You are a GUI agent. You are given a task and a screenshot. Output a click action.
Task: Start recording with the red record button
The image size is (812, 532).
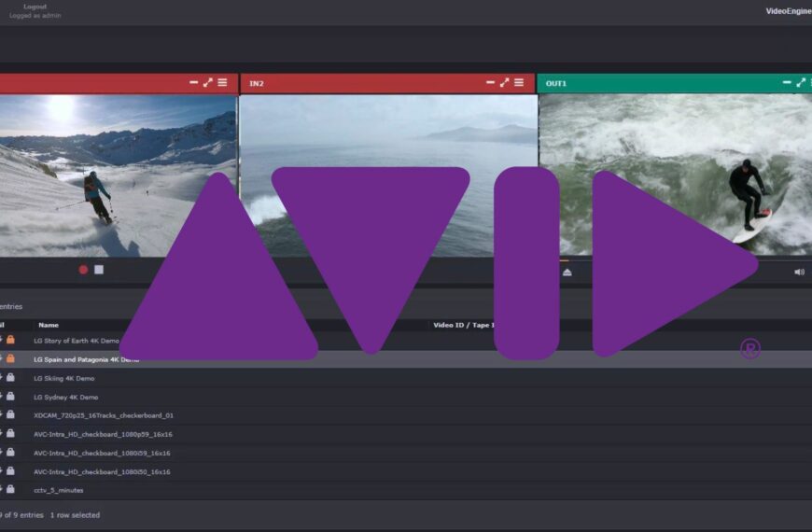83,270
